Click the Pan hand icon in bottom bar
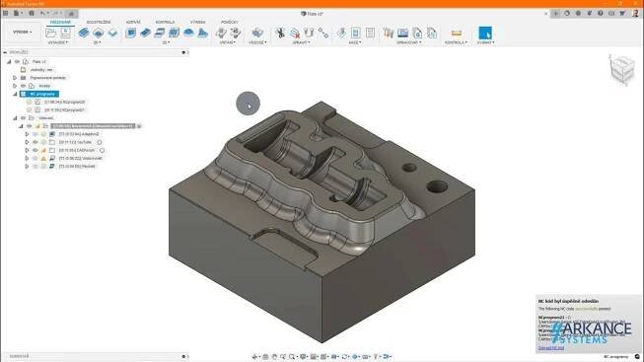Image resolution: width=644 pixels, height=362 pixels. click(x=274, y=357)
